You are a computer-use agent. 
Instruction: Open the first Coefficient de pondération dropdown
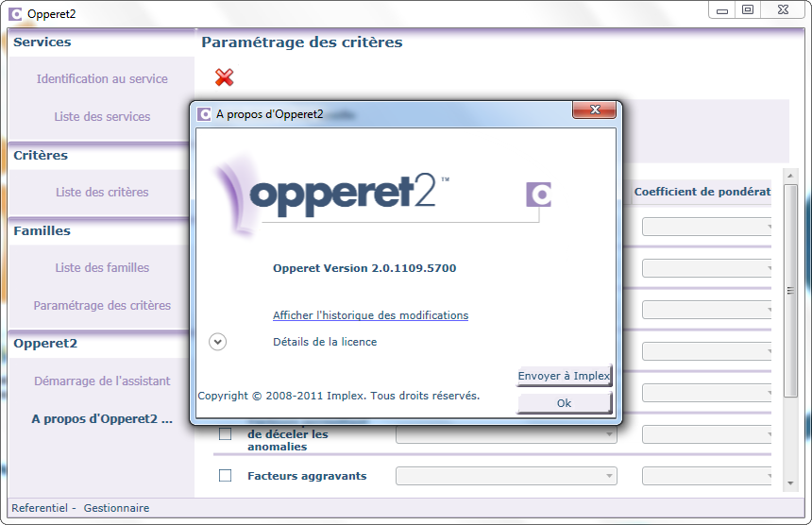707,227
